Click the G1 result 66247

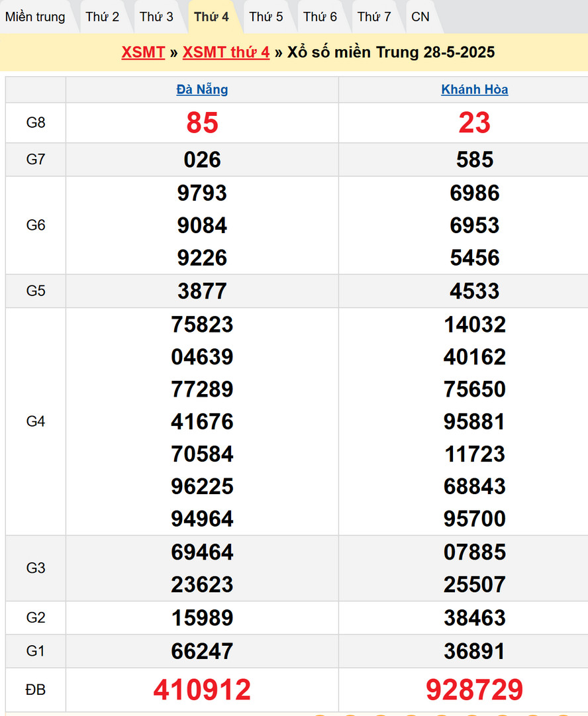click(x=202, y=650)
